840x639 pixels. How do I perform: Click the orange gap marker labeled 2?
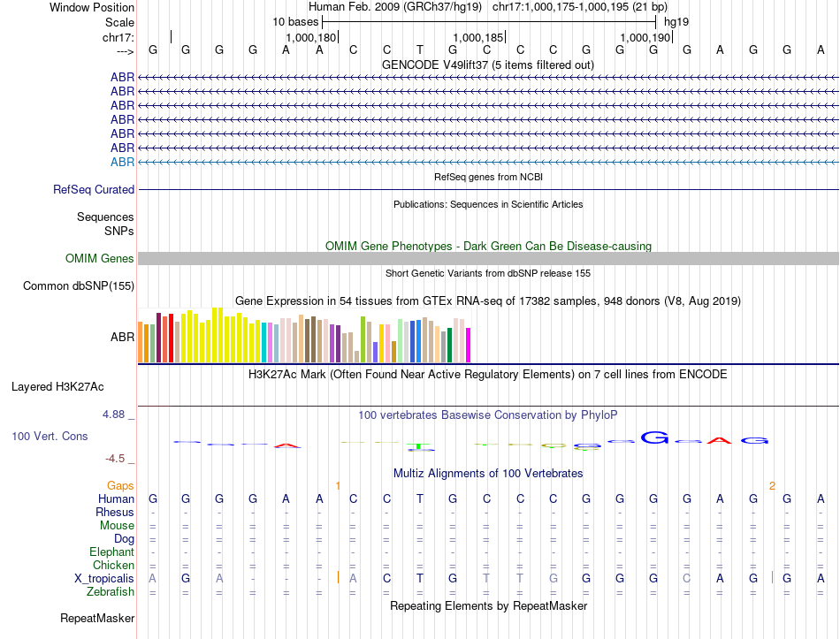click(x=772, y=486)
